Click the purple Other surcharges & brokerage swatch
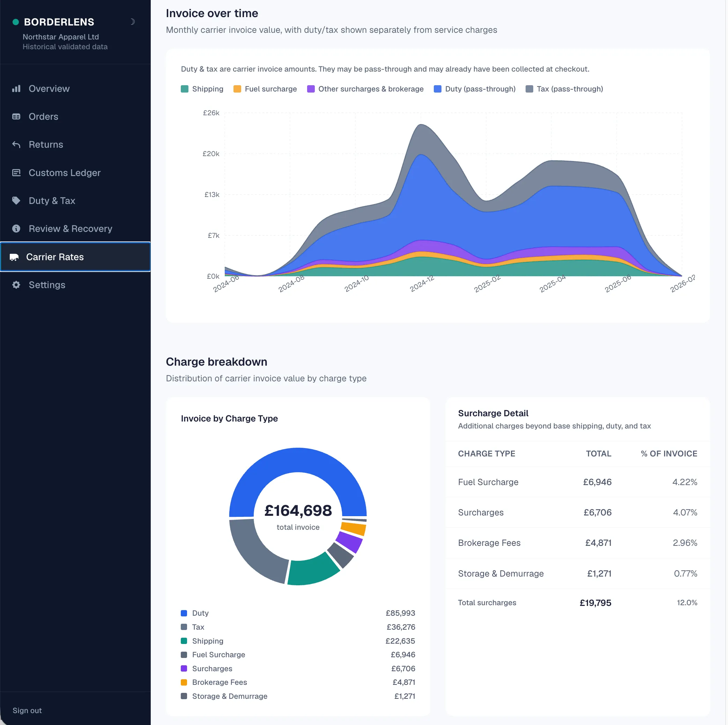This screenshot has height=725, width=728. [311, 89]
